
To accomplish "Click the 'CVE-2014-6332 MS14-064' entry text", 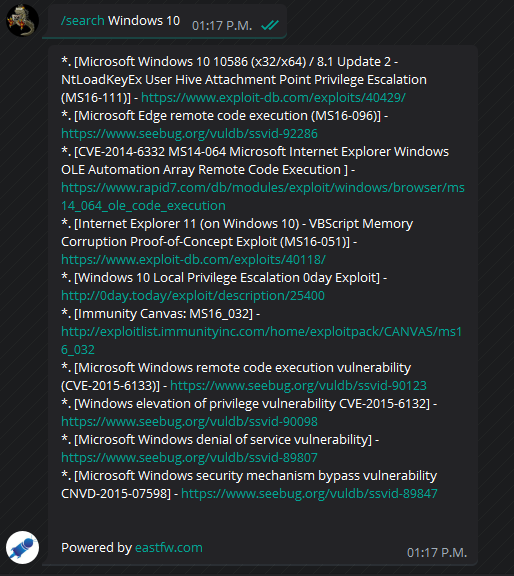I will 152,151.
